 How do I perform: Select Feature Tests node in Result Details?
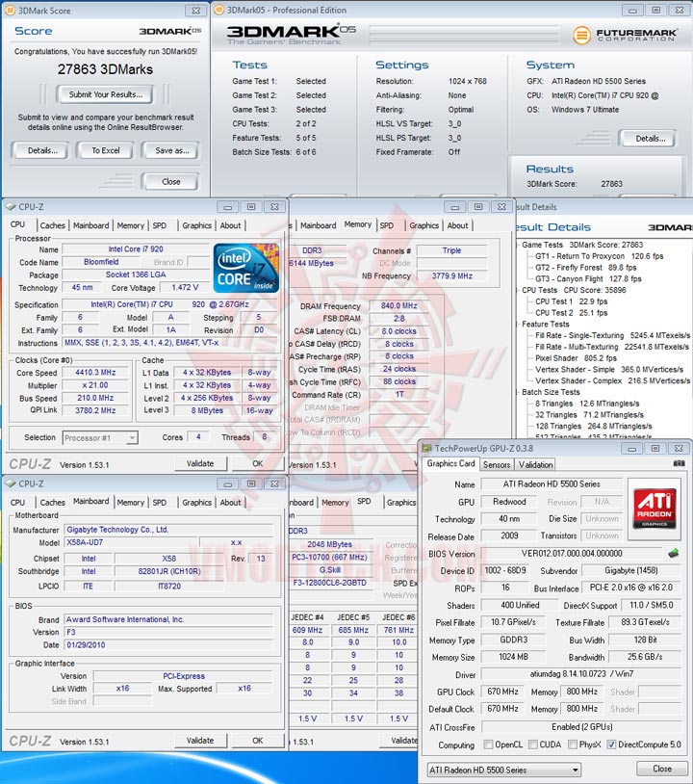pyautogui.click(x=546, y=324)
